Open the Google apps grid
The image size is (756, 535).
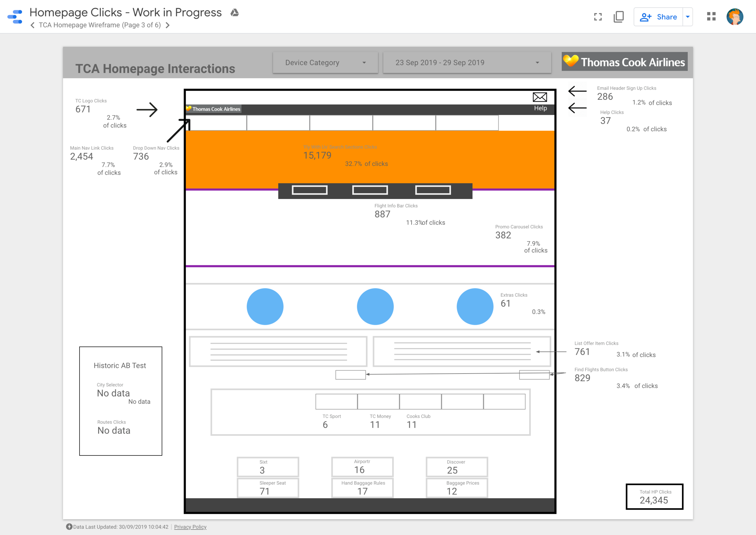pyautogui.click(x=711, y=16)
